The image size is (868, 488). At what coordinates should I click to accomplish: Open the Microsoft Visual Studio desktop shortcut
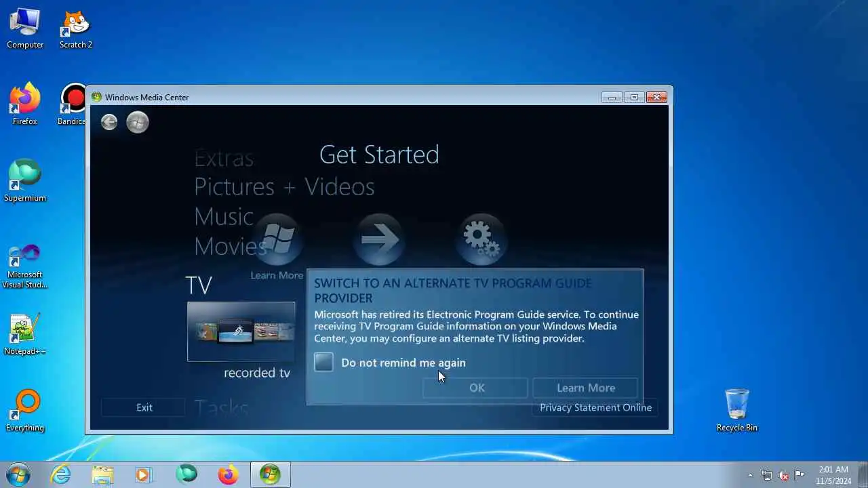pos(25,266)
